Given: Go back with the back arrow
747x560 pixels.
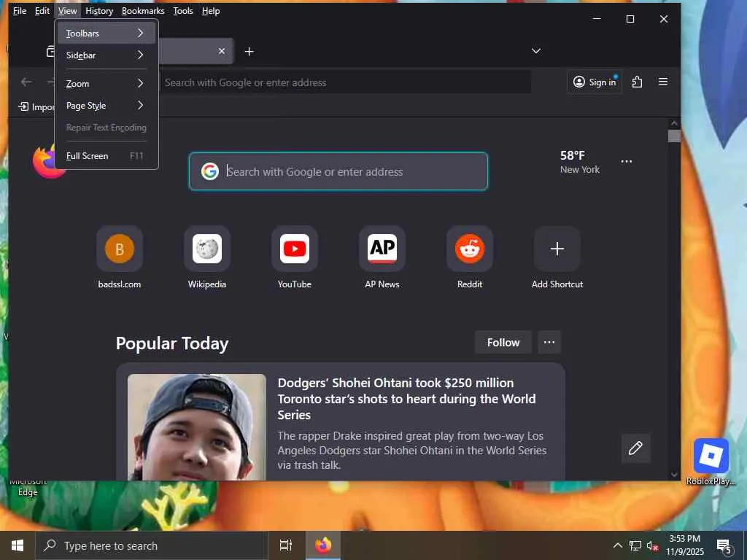Looking at the screenshot, I should pyautogui.click(x=26, y=82).
